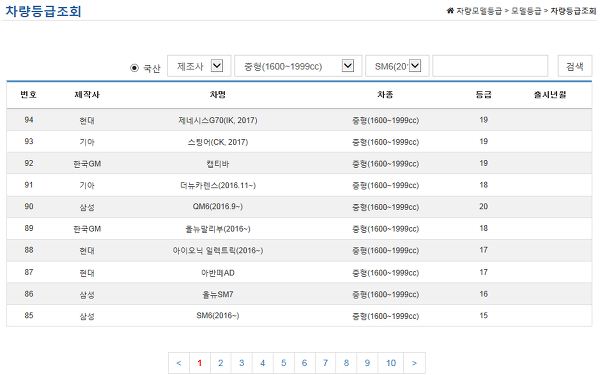Click the 검색 button
The image size is (600, 375).
tap(575, 66)
